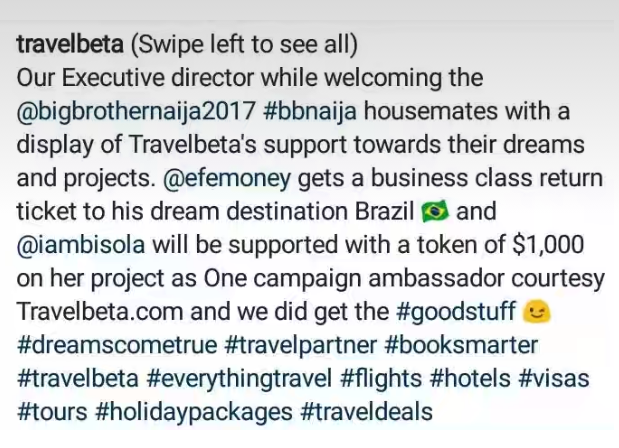Open the #hotels hashtag

[x=470, y=378]
